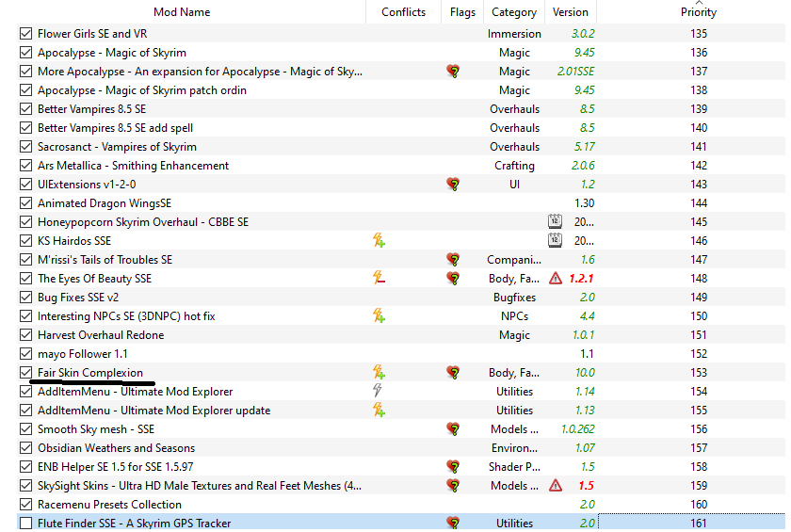Click heart flag for M'rissi's Tails of Troubles
791x532 pixels.
point(453,260)
